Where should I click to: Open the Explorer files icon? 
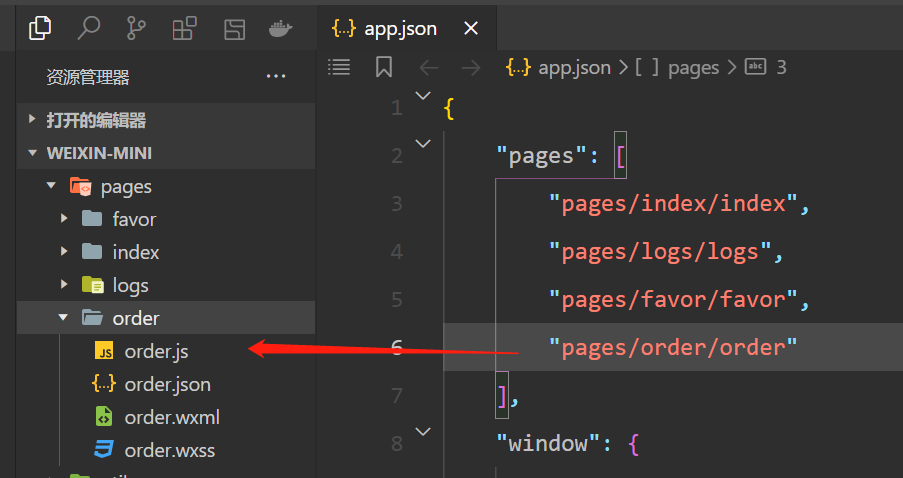[40, 28]
